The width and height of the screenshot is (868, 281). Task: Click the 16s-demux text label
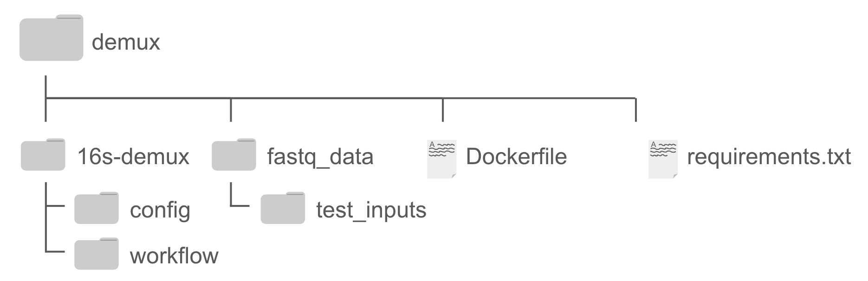[133, 157]
